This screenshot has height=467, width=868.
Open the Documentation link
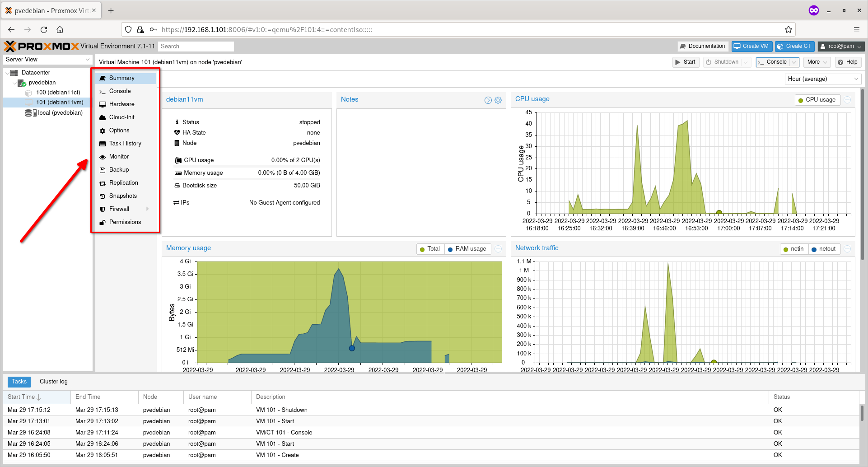pyautogui.click(x=703, y=46)
